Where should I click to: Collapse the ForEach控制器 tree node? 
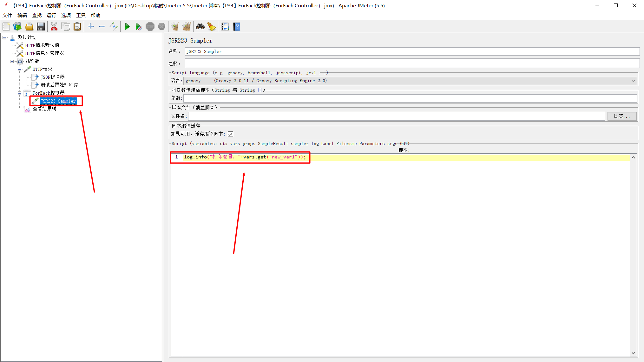click(20, 93)
